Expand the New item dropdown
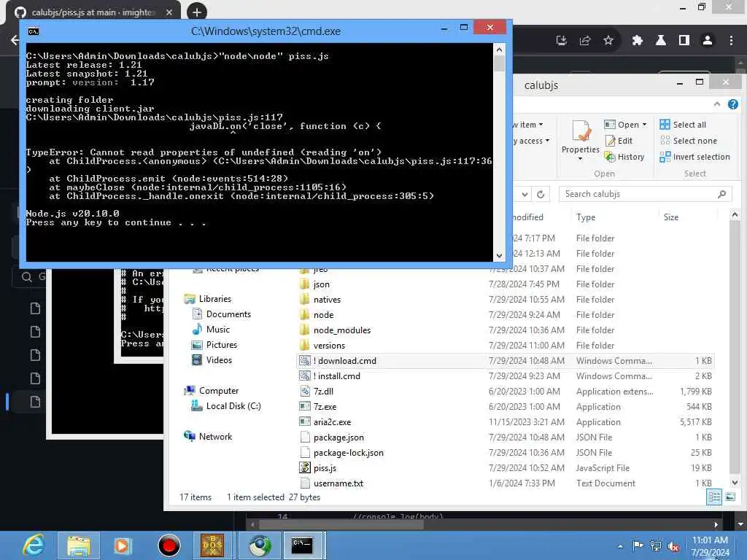 click(x=541, y=124)
